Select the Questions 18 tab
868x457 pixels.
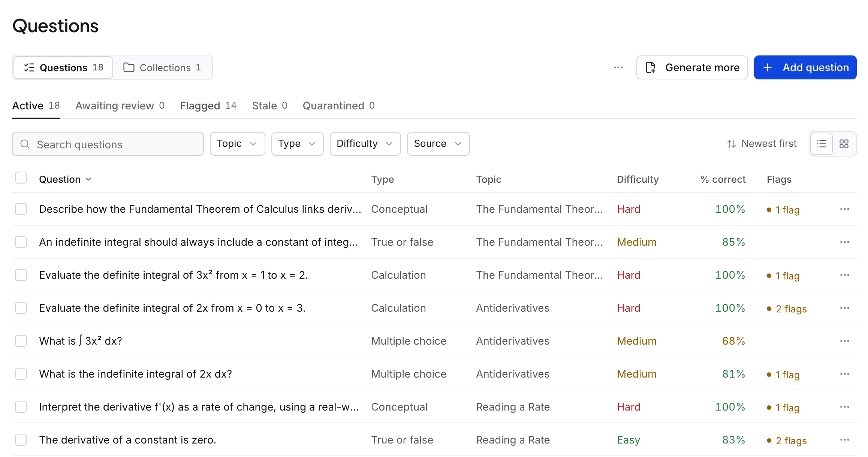point(63,67)
